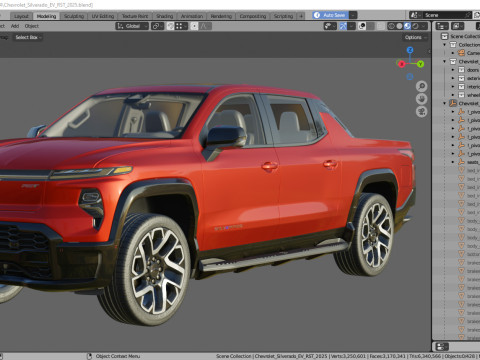Switch to solid viewport shading
480x360 pixels.
tap(399, 26)
